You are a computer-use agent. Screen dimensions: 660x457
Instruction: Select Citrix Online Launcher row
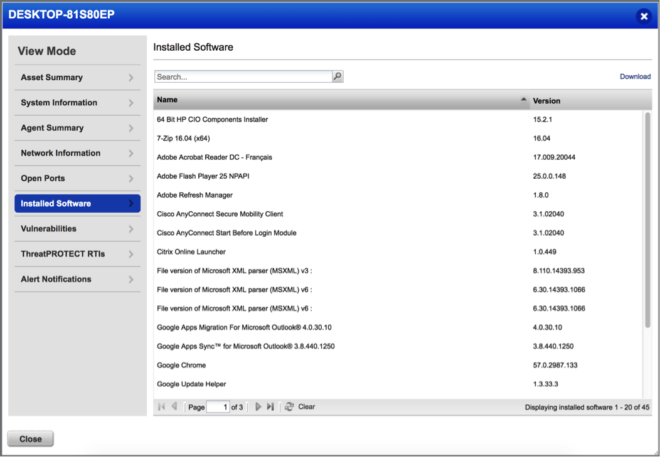point(398,252)
